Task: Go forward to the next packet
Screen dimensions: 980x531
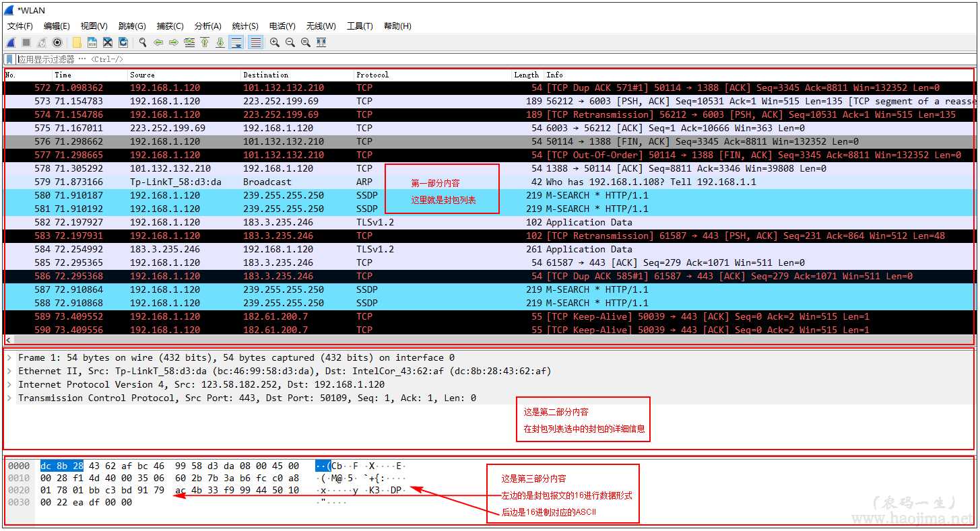Action: pyautogui.click(x=174, y=42)
